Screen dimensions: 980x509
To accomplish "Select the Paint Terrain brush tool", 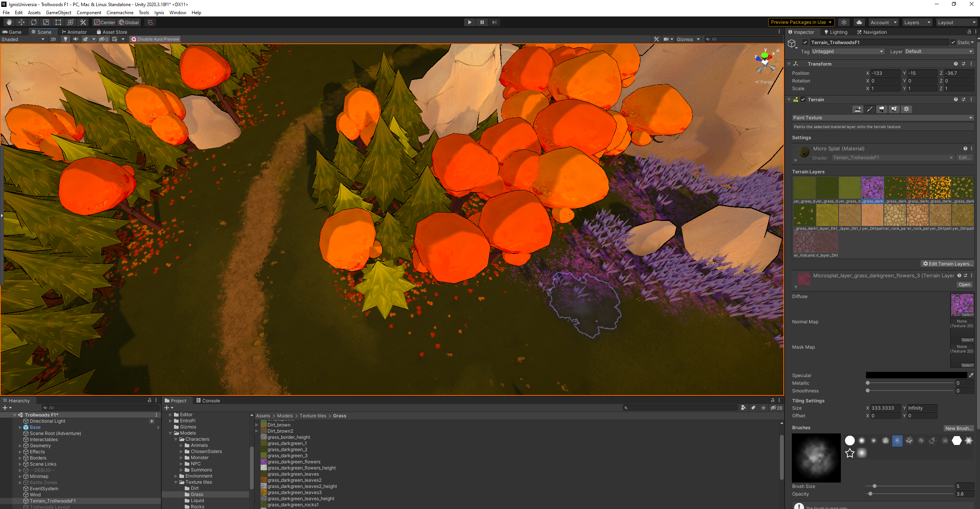I will tap(870, 109).
